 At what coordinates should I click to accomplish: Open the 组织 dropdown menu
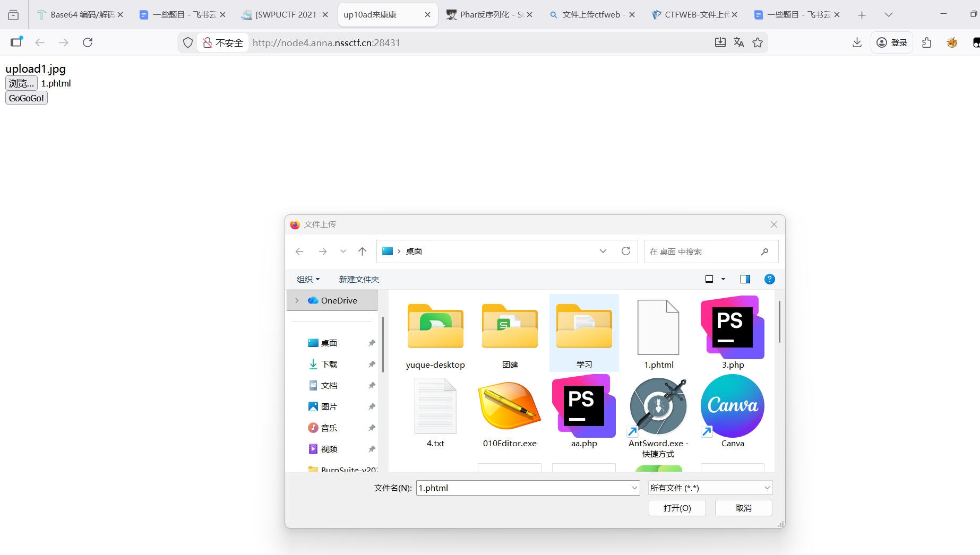308,279
